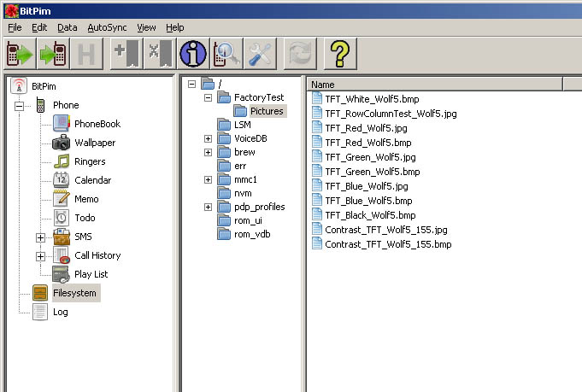582x392 pixels.
Task: Open Settings via wrench and screwdriver icon
Action: (260, 54)
